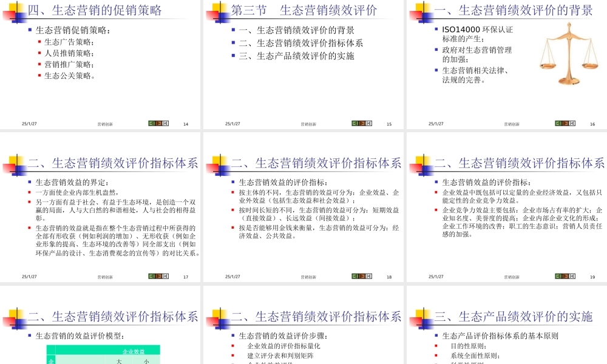Image resolution: width=607 pixels, height=364 pixels.
Task: Click the next-slide arrow on slide 16
Action: coord(564,123)
